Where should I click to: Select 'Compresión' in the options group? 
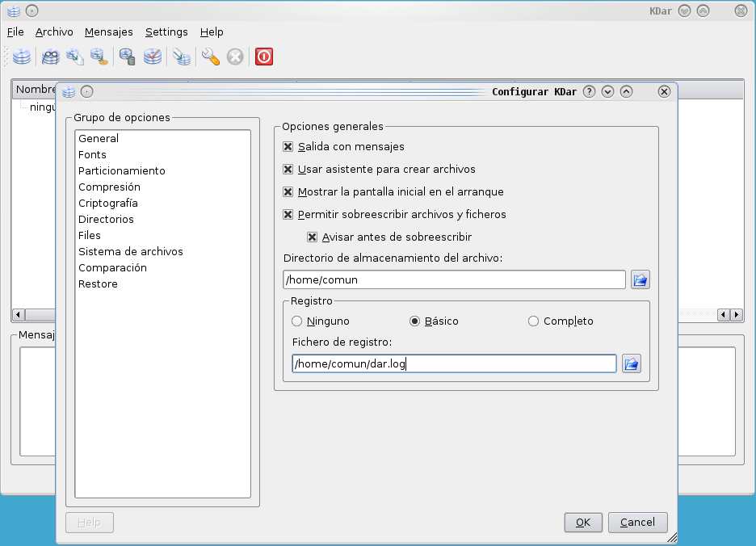point(109,187)
